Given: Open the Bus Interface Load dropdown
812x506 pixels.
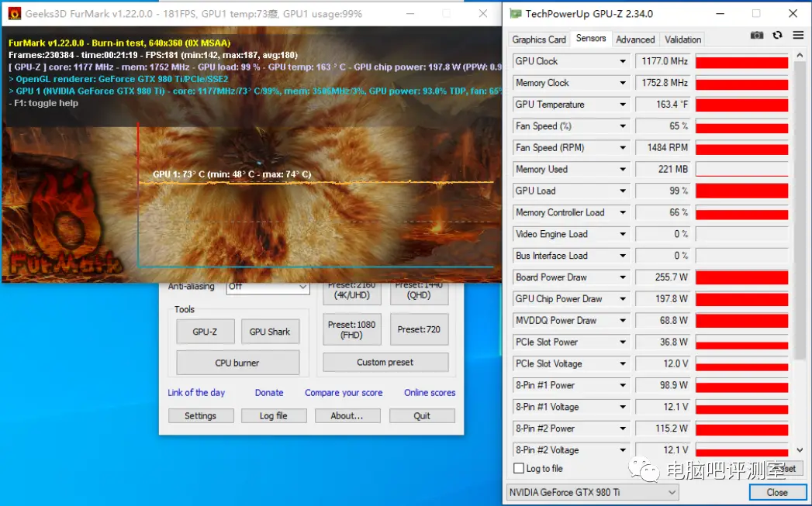Looking at the screenshot, I should pos(623,256).
